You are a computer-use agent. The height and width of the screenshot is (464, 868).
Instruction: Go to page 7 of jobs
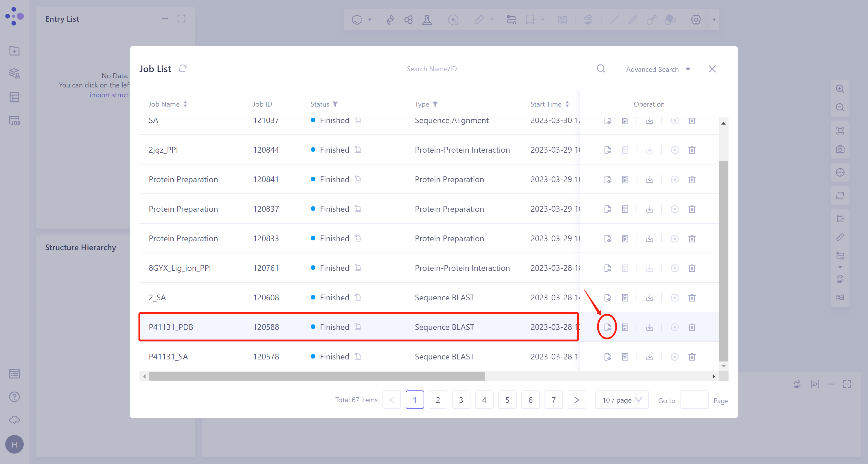pyautogui.click(x=553, y=400)
